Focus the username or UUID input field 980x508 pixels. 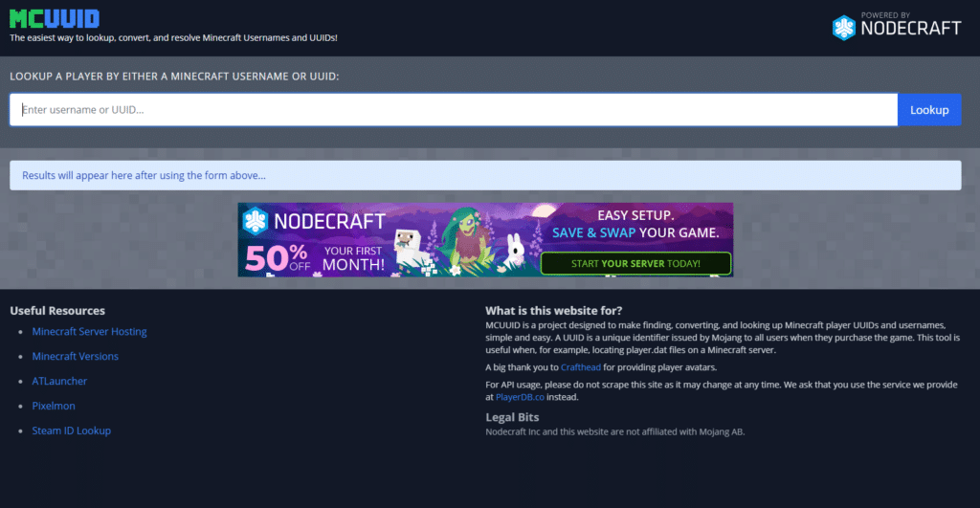coord(454,110)
